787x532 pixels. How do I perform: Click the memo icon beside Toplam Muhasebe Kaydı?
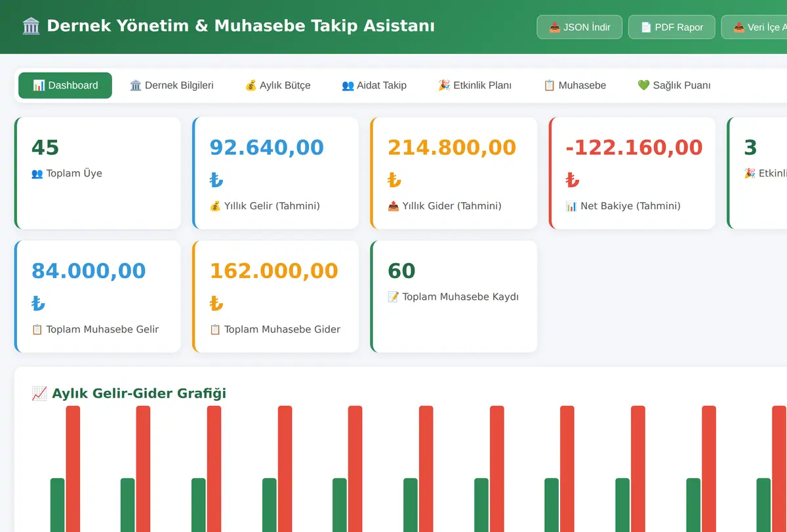[393, 297]
